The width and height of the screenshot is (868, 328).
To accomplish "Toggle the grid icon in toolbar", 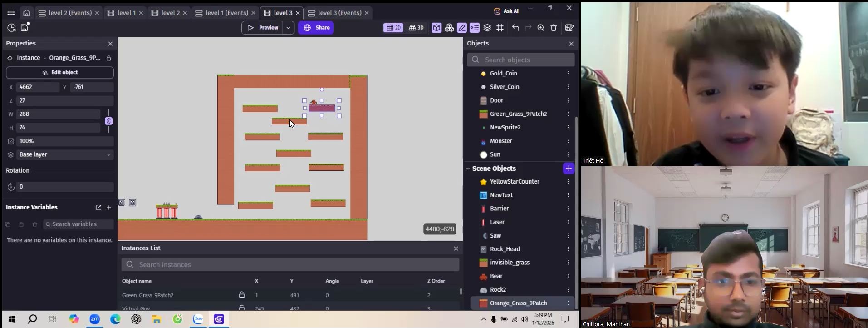I will coord(500,28).
